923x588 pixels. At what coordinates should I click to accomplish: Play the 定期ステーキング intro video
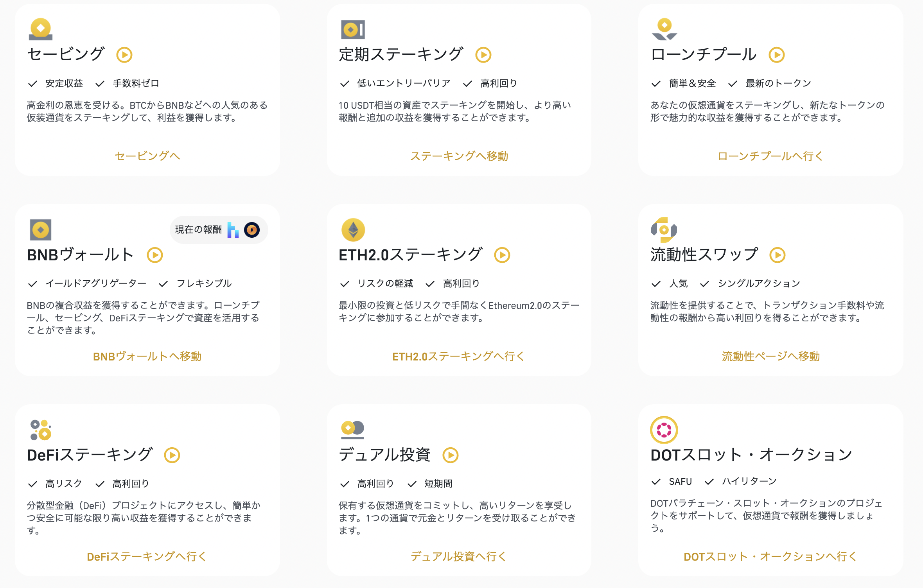tap(483, 55)
